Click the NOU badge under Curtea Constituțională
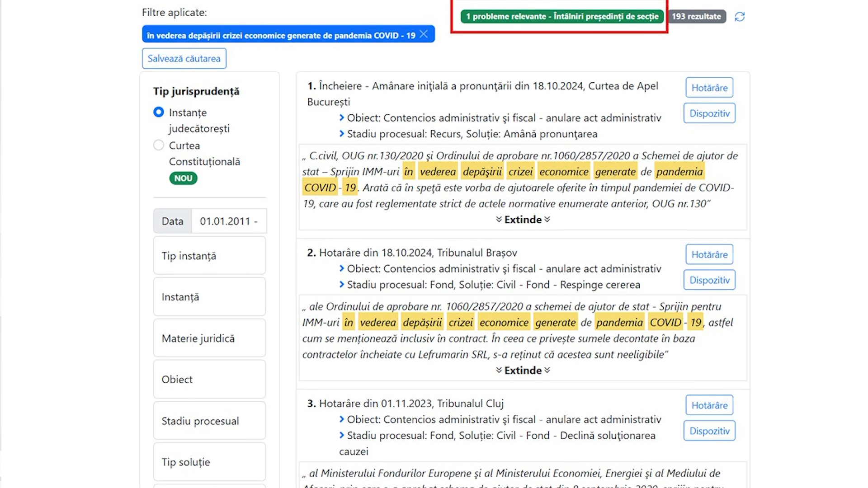The height and width of the screenshot is (488, 868). [183, 178]
